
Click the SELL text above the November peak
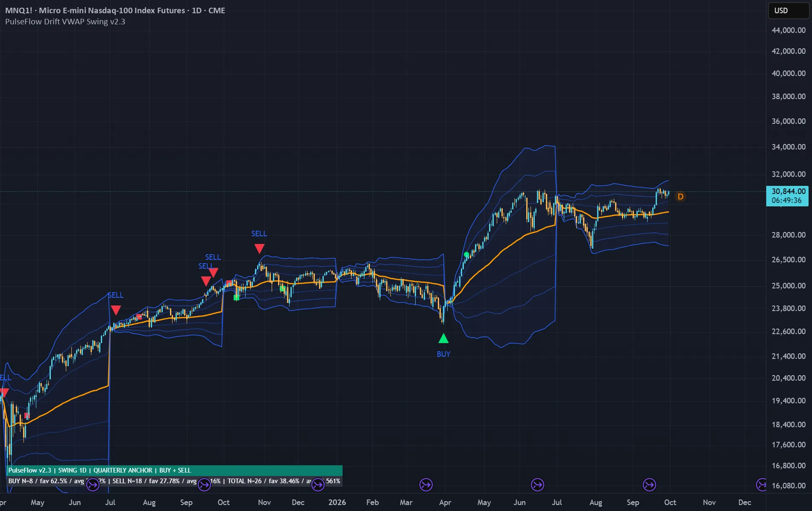259,234
